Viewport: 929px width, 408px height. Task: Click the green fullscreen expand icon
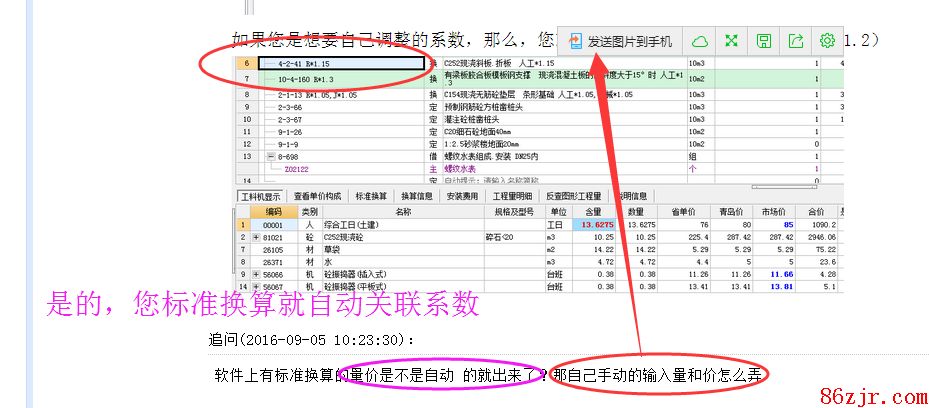point(732,41)
